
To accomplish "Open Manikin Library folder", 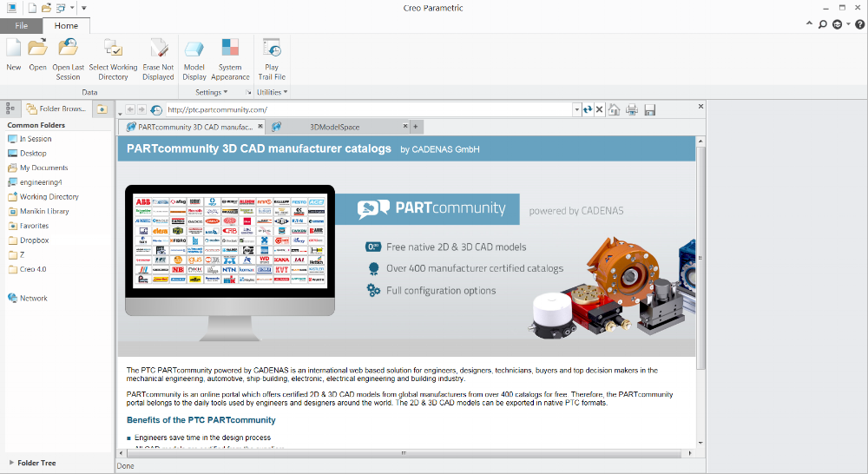I will tap(38, 211).
